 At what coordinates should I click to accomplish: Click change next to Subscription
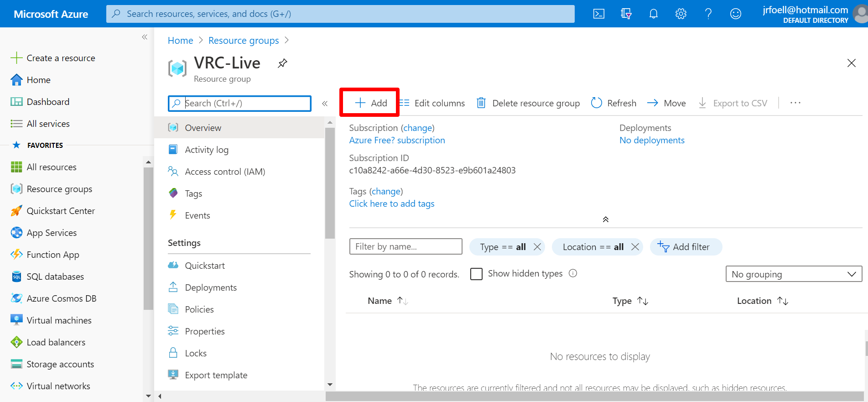click(417, 128)
